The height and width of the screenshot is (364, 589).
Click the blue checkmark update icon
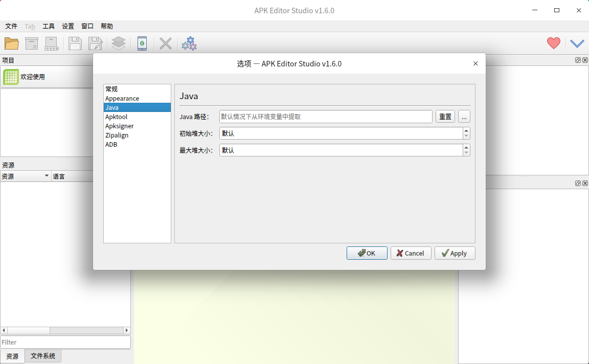tap(577, 43)
